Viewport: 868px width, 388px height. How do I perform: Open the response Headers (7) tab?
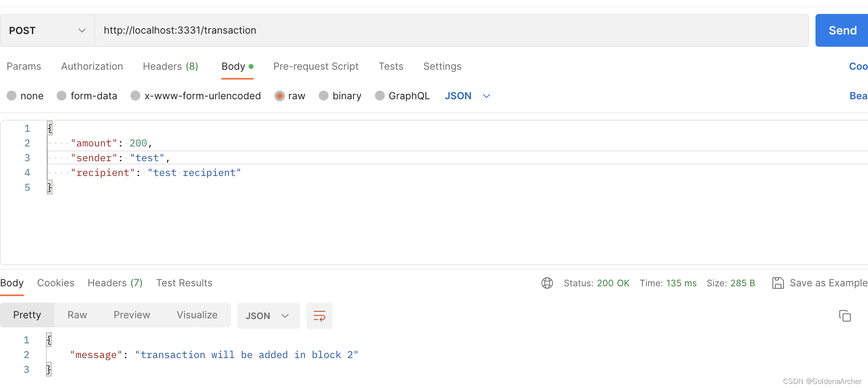[x=115, y=283]
